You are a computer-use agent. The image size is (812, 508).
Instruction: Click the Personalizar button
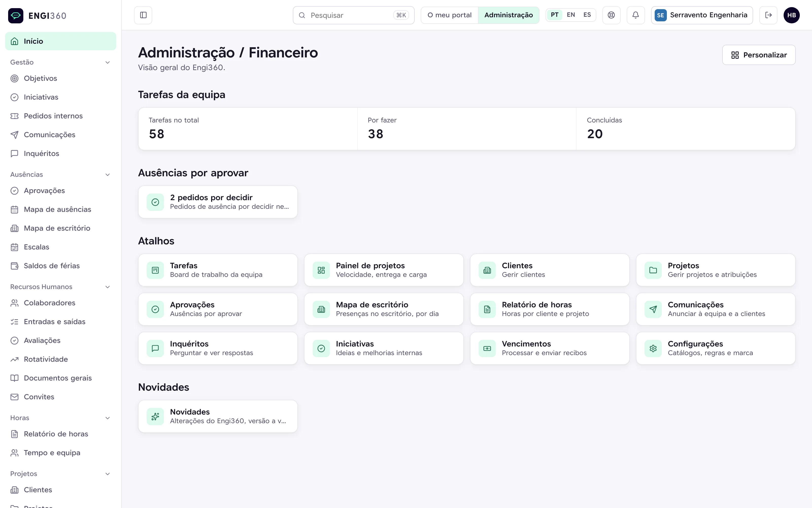(759, 55)
